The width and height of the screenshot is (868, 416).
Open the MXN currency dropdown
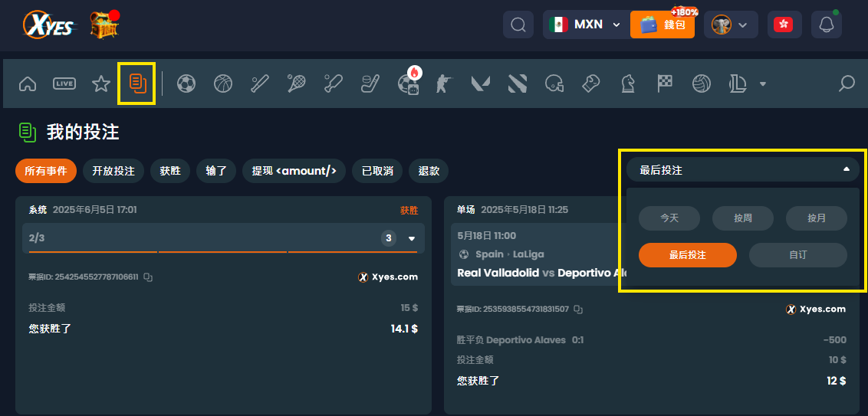[x=584, y=25]
